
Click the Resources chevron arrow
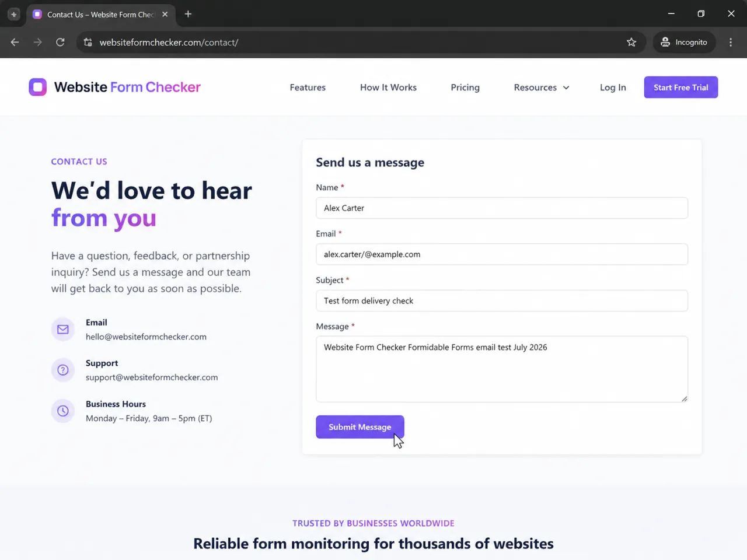(566, 87)
